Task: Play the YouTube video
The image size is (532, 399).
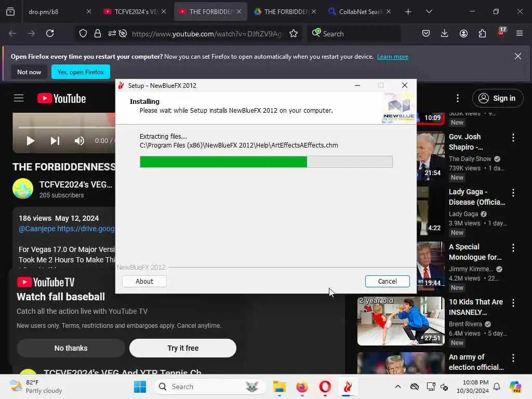Action: (x=31, y=140)
